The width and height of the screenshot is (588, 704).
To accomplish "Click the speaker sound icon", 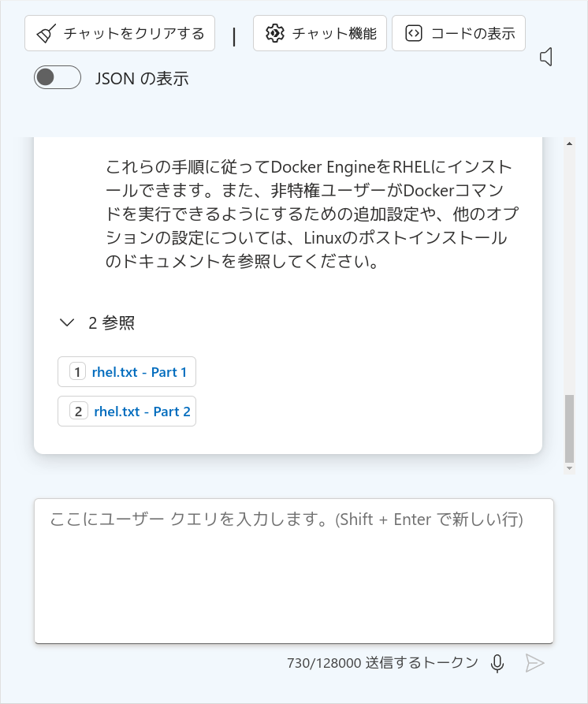I will tap(545, 57).
